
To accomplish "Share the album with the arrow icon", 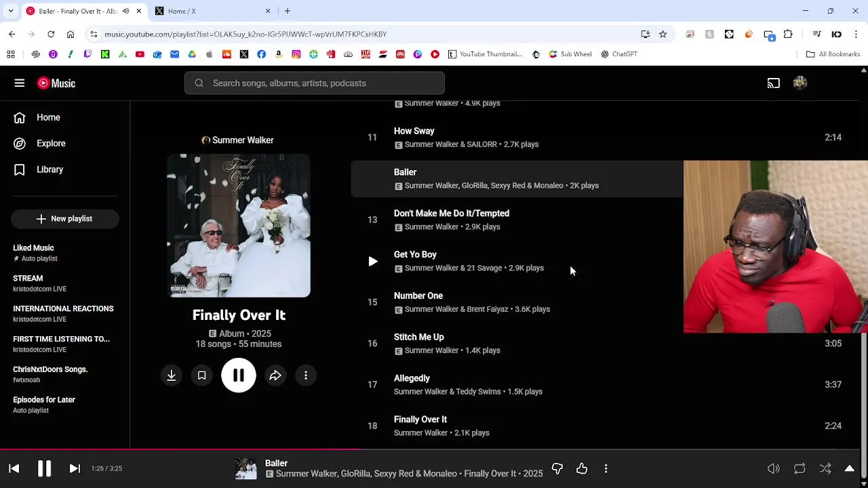I will [275, 375].
